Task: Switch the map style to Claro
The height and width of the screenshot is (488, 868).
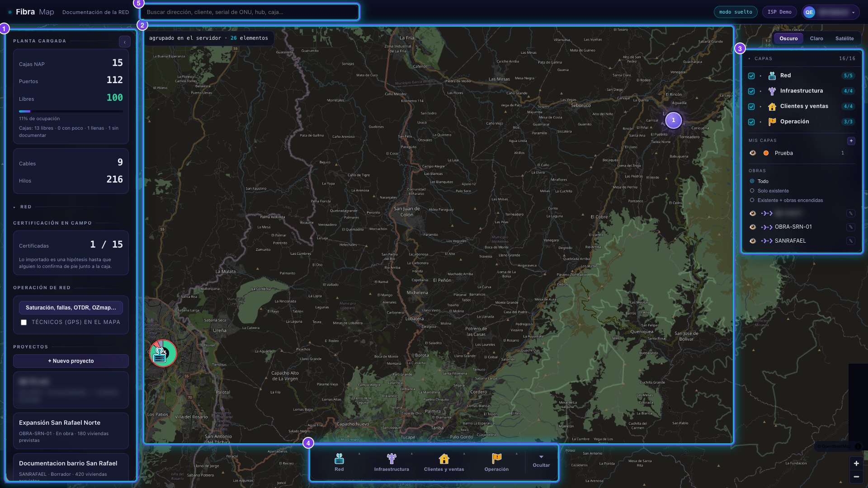Action: [x=816, y=38]
